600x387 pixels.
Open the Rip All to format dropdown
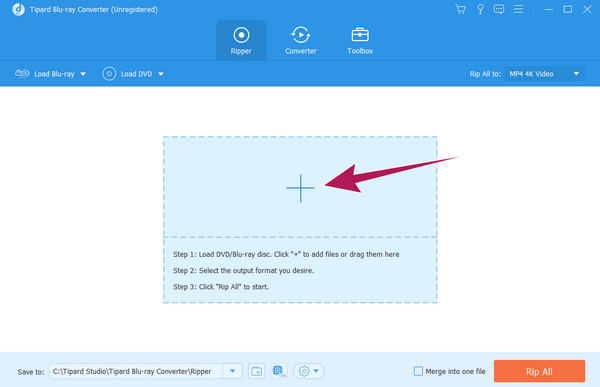coord(545,74)
